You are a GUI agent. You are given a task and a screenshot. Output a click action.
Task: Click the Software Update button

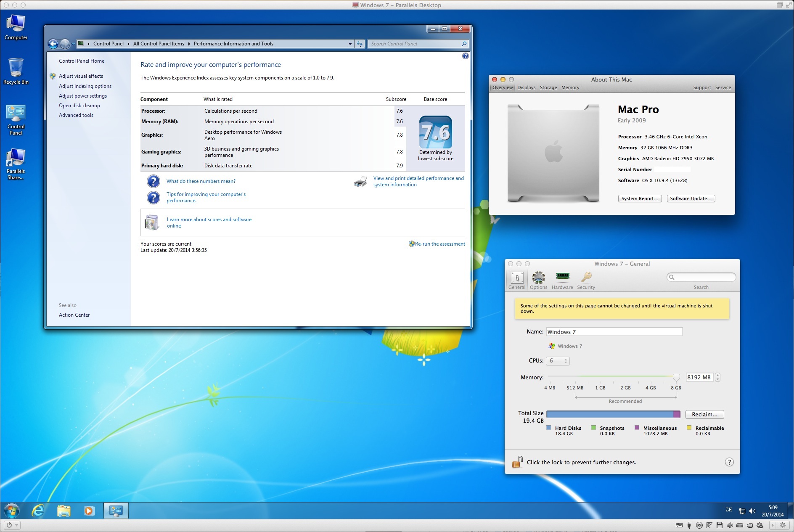tap(691, 199)
